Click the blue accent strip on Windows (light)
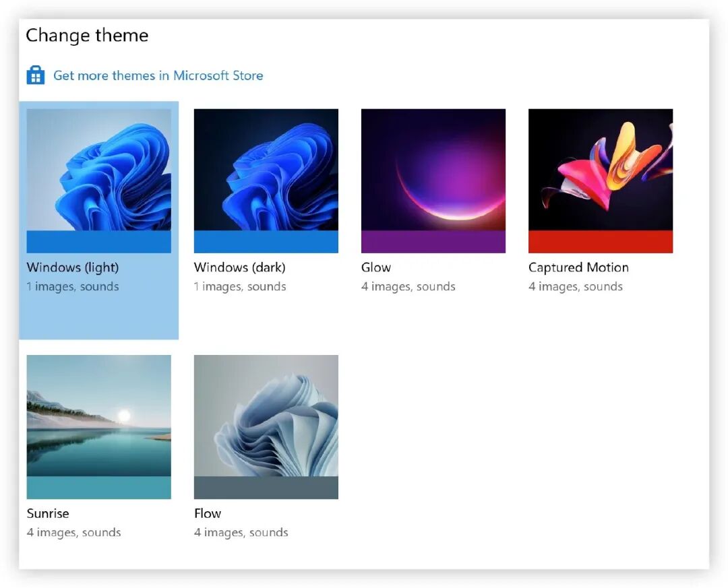This screenshot has height=588, width=728. click(98, 242)
